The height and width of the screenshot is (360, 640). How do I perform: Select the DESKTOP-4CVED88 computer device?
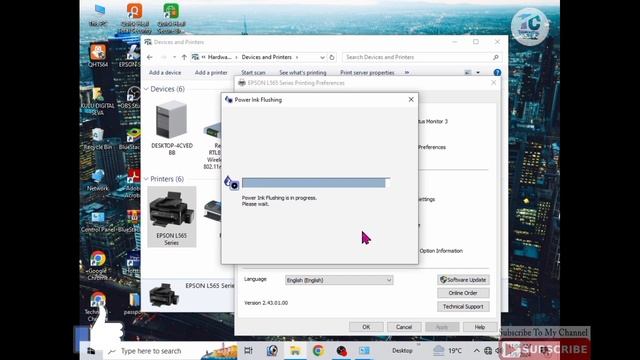[x=172, y=128]
